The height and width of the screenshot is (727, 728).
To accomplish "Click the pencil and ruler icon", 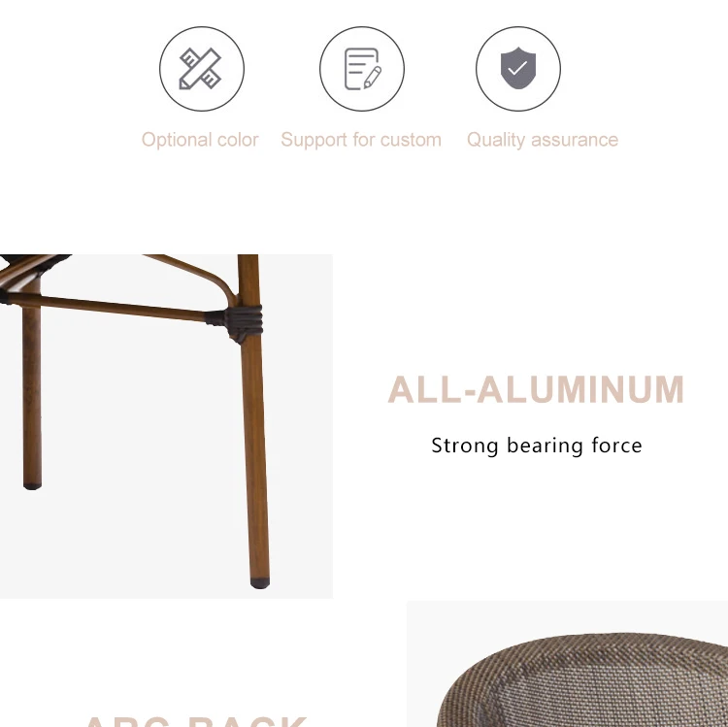I will pos(201,69).
